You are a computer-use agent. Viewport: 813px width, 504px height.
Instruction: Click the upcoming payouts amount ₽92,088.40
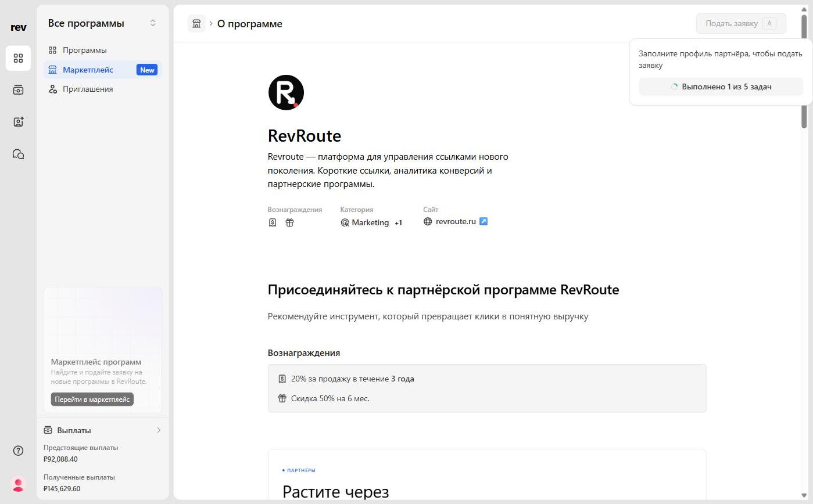[x=60, y=459]
